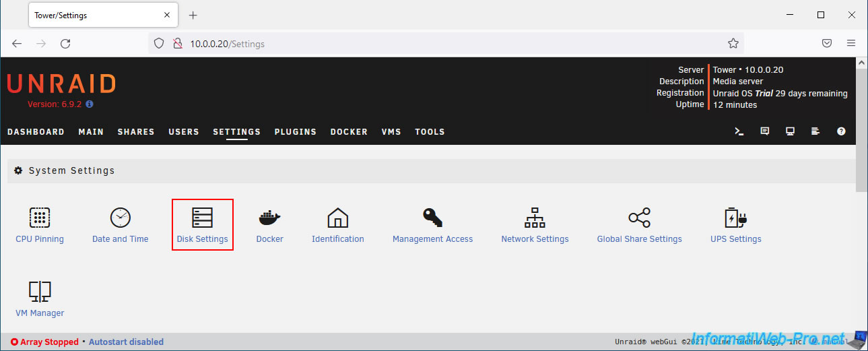Open the Plugins menu
The width and height of the screenshot is (868, 351).
pos(295,132)
